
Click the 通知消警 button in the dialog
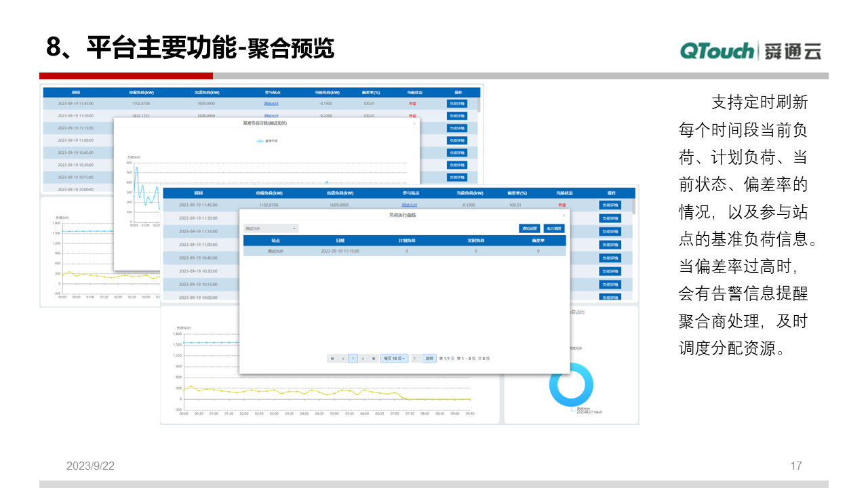[x=529, y=228]
